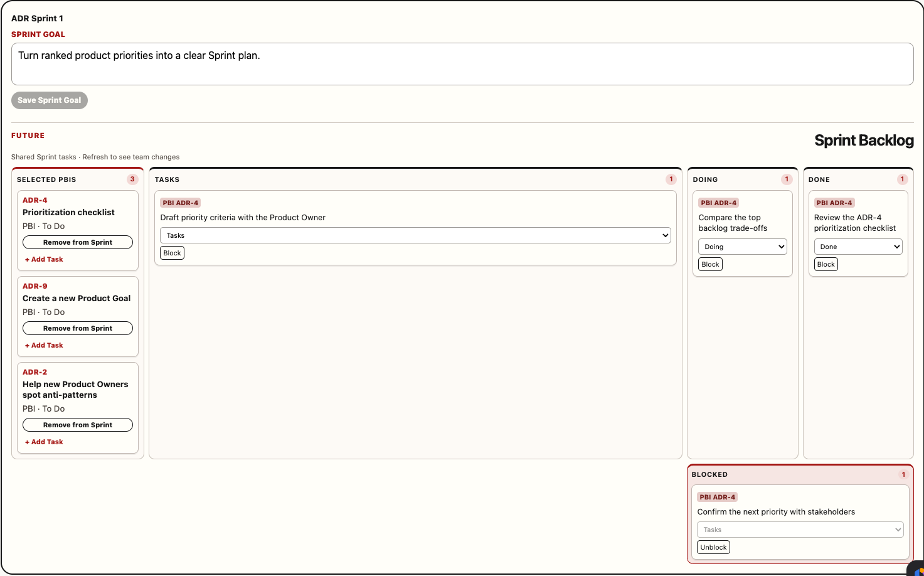Open the Done status dropdown

click(858, 247)
